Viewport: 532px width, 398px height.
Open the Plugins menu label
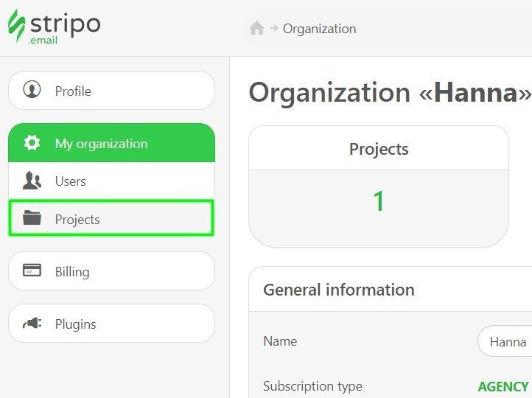tap(76, 324)
